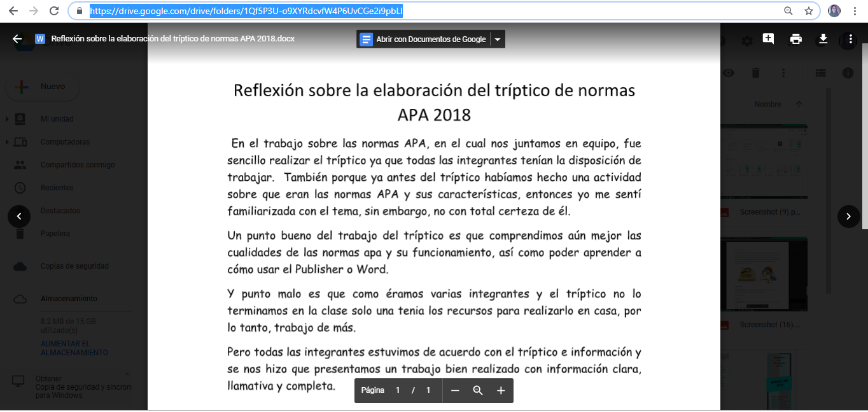Viewport: 868px width, 412px height.
Task: Click the site padlock icon
Action: (x=80, y=11)
